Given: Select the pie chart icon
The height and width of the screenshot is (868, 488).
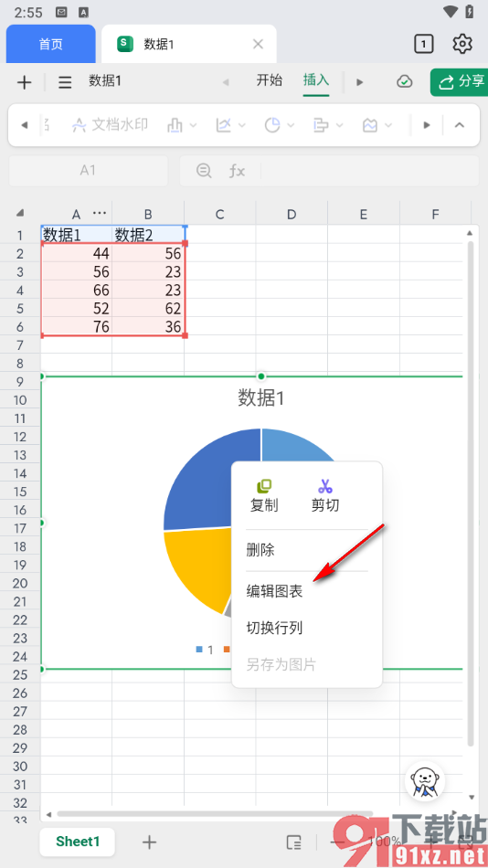Looking at the screenshot, I should pyautogui.click(x=272, y=126).
